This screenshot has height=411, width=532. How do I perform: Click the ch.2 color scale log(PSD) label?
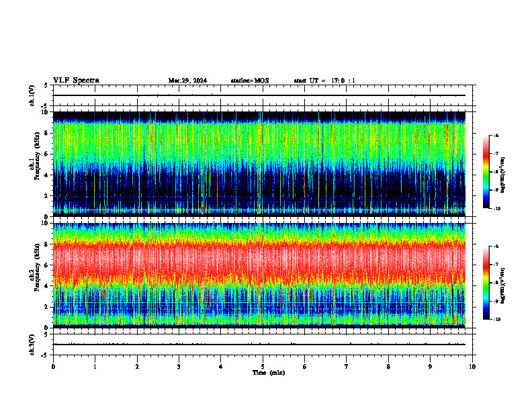coord(503,285)
